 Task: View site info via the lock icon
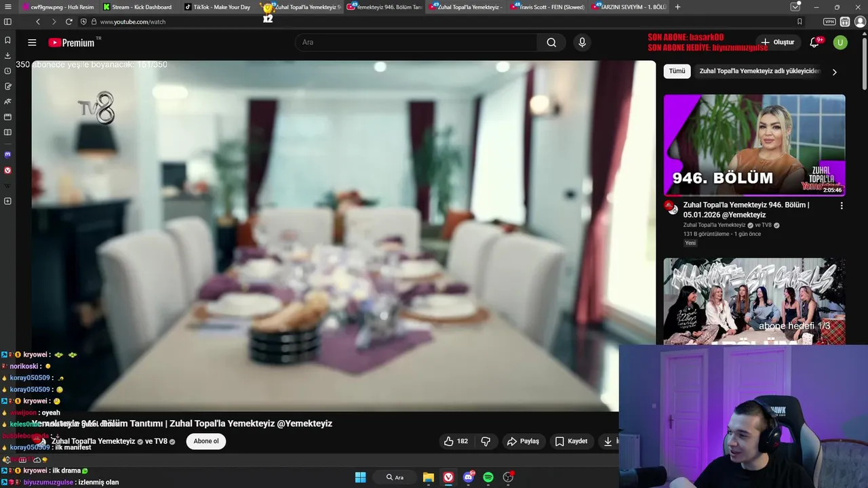coord(94,22)
